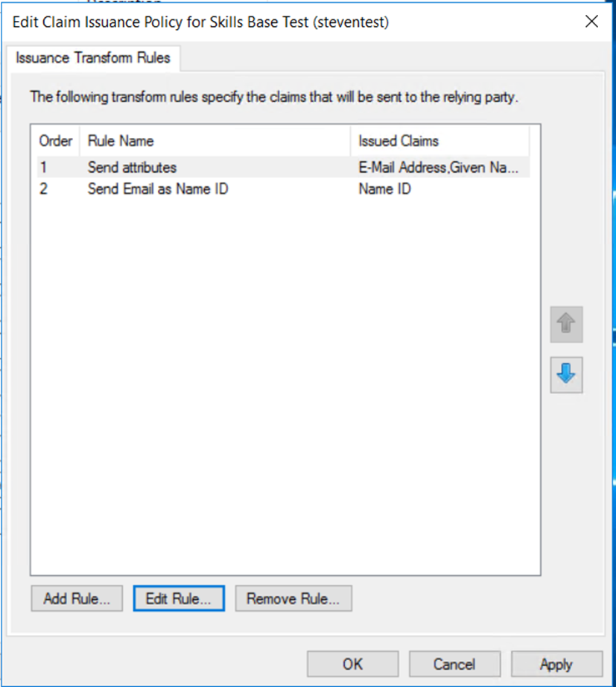This screenshot has width=616, height=687.
Task: Click the dialog title bar text
Action: 201,22
